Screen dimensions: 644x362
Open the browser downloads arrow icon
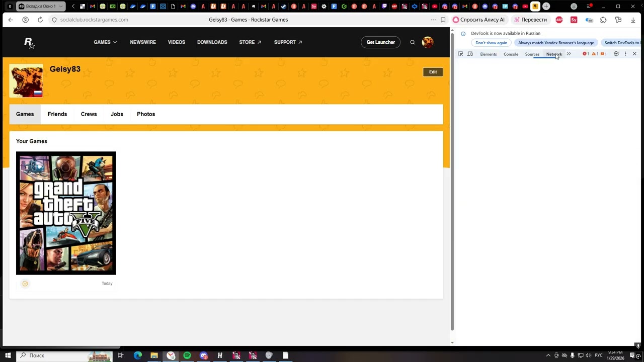[633, 20]
